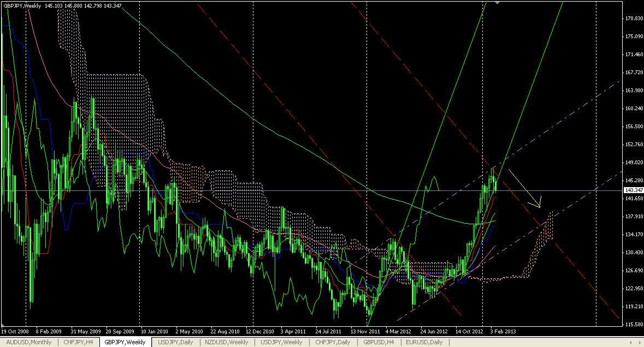The width and height of the screenshot is (644, 347).
Task: Click the 134.170 price axis label
Action: tap(634, 234)
